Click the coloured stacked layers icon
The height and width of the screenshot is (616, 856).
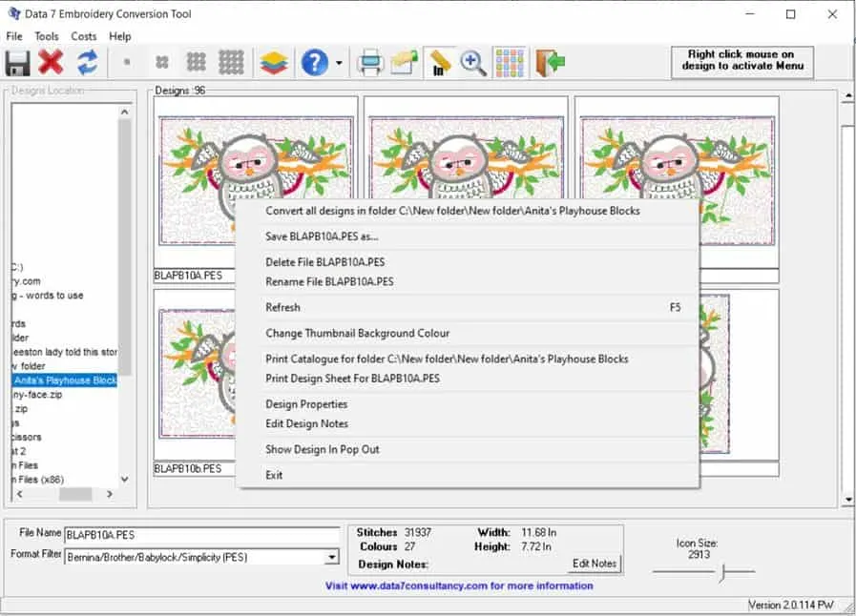[x=274, y=62]
